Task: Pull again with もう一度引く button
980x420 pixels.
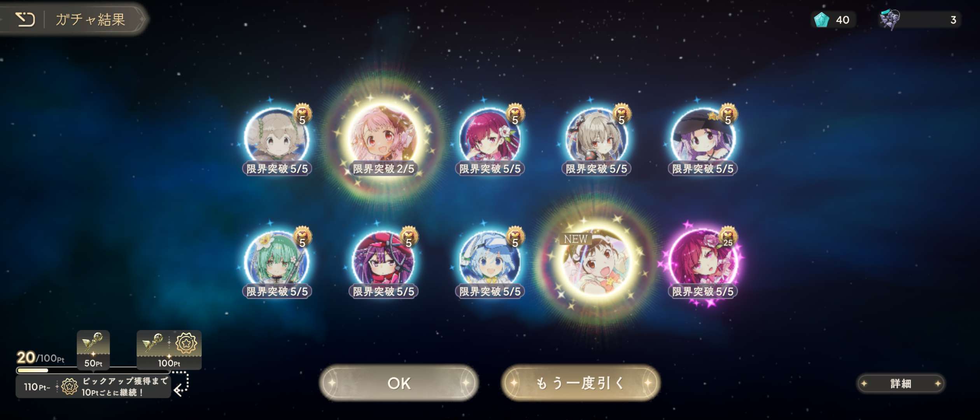Action: (x=581, y=383)
